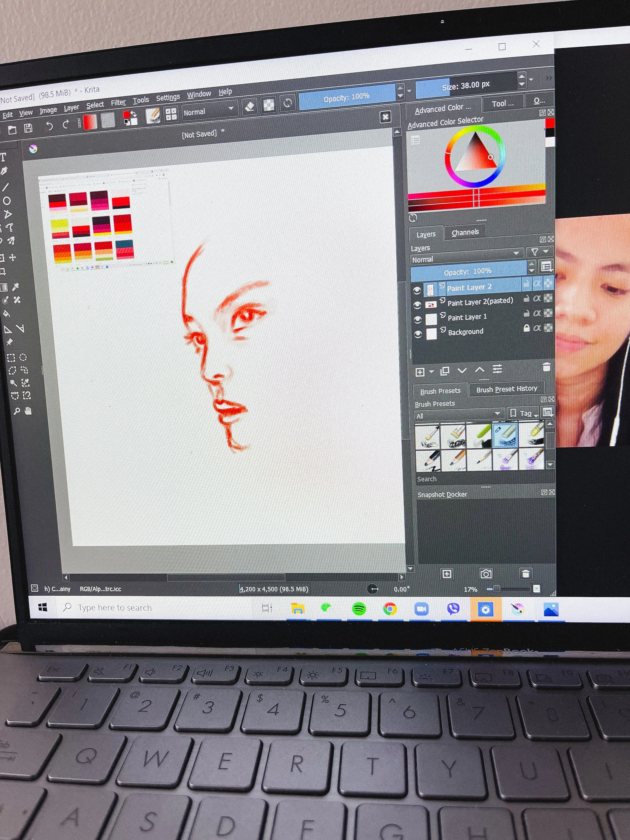
Task: Open the brush presets All tag dropdown
Action: [x=459, y=414]
